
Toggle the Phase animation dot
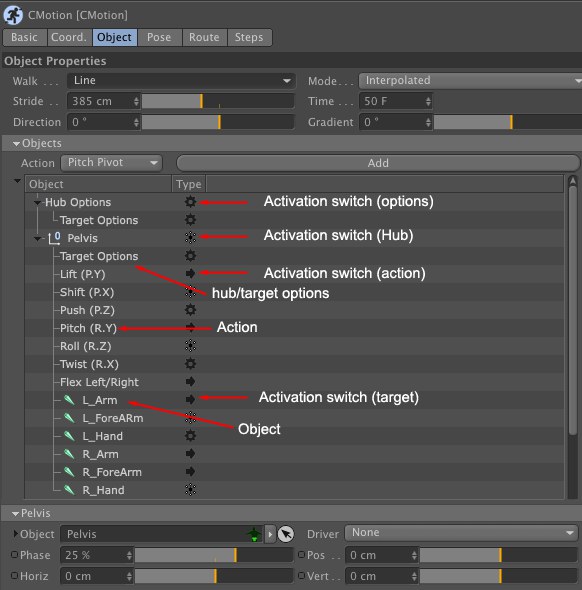[x=14, y=555]
